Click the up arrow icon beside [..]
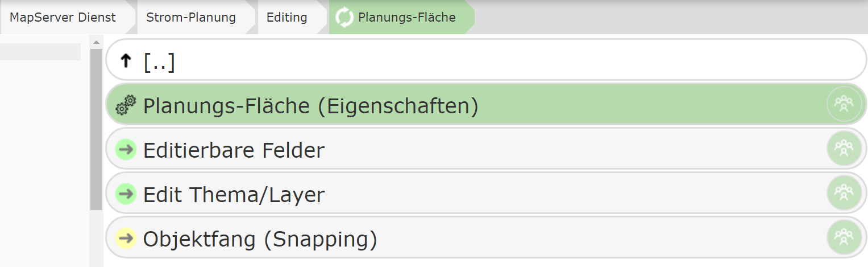Screen dimensions: 868x267 (126, 61)
